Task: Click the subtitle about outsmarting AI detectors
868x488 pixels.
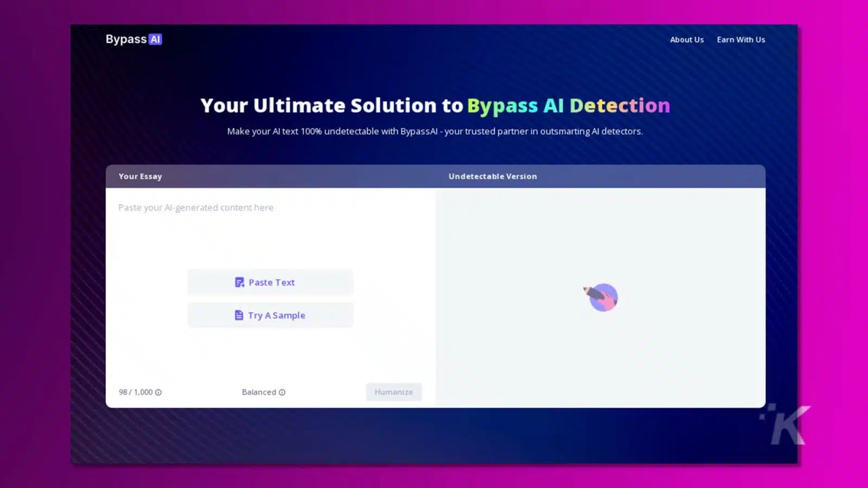Action: pos(435,131)
